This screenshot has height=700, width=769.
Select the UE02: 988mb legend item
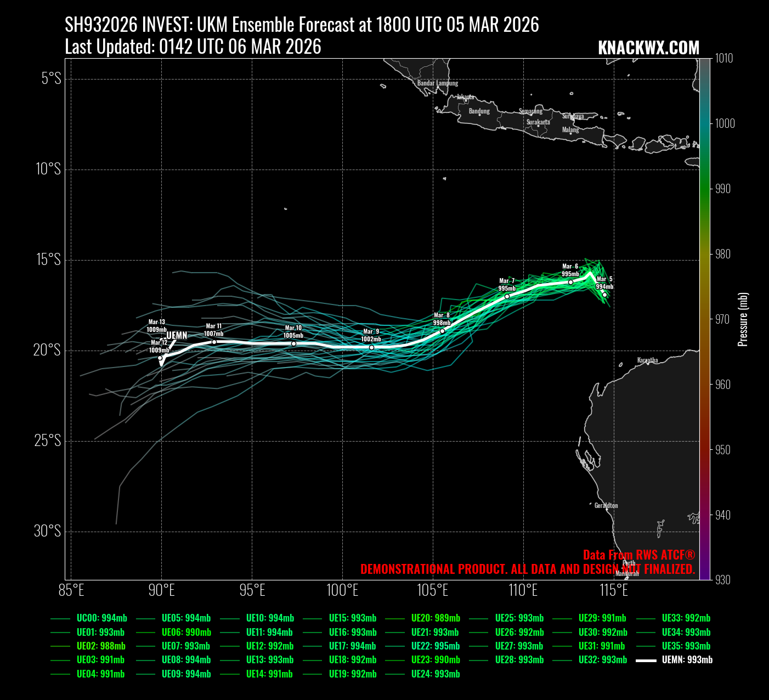pos(101,646)
